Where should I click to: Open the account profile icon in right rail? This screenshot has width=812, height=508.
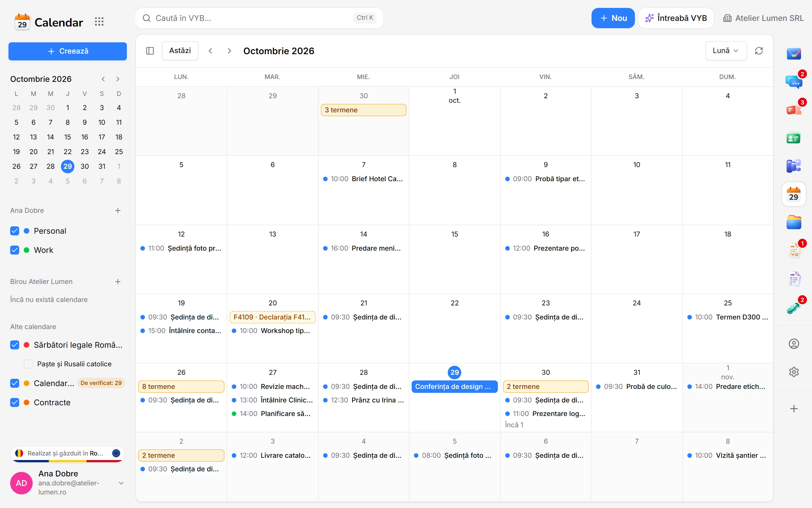[794, 344]
